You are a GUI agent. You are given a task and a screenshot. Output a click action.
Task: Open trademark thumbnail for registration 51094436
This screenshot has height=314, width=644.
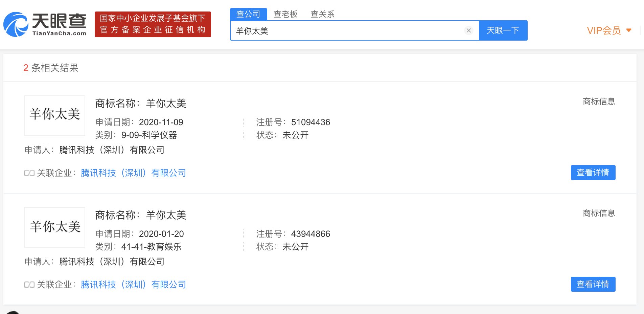[55, 116]
